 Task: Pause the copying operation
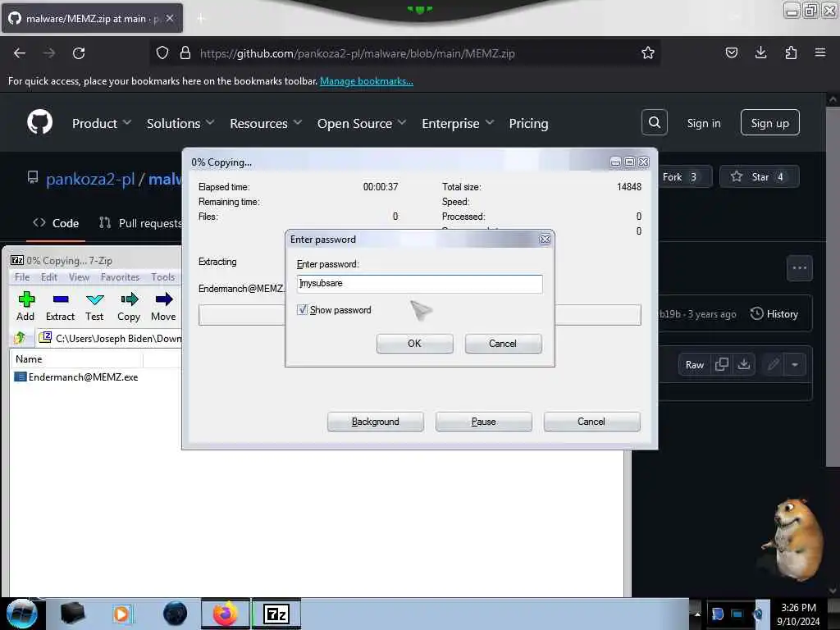[x=484, y=422]
